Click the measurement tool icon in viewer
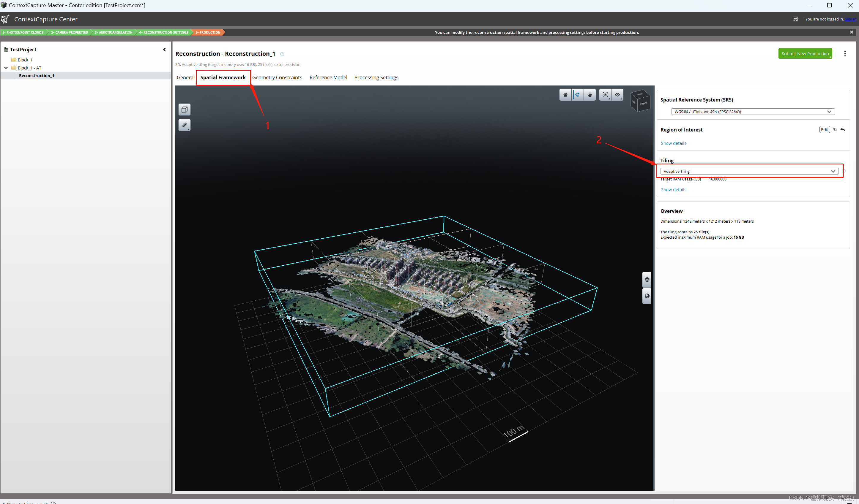The height and width of the screenshot is (504, 859). tap(185, 125)
